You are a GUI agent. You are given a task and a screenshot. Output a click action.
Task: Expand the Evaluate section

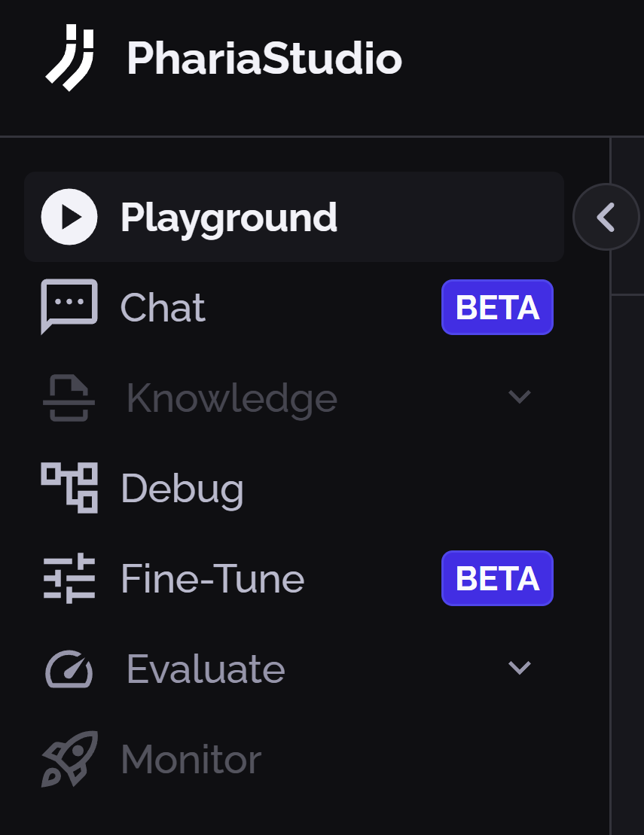coord(520,669)
